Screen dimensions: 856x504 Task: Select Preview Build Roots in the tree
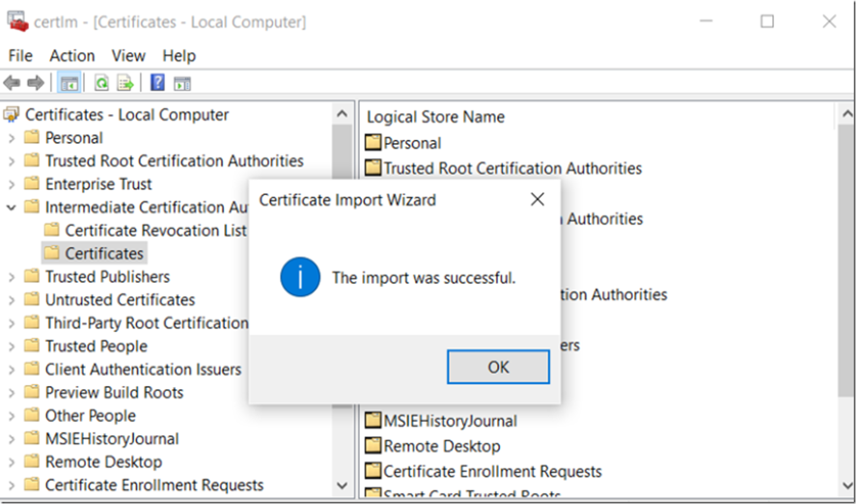tap(114, 392)
